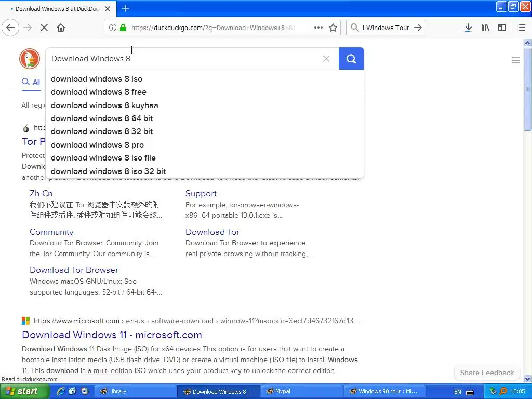This screenshot has width=532, height=399.
Task: Click the keyboard icon in language bar
Action: click(x=470, y=392)
